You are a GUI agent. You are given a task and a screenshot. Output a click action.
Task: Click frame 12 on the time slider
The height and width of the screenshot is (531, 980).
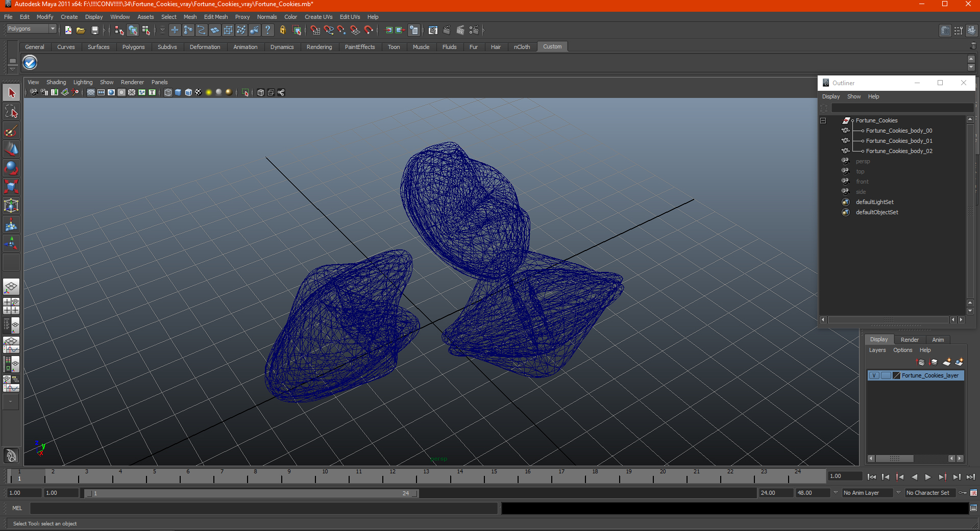[x=391, y=476]
